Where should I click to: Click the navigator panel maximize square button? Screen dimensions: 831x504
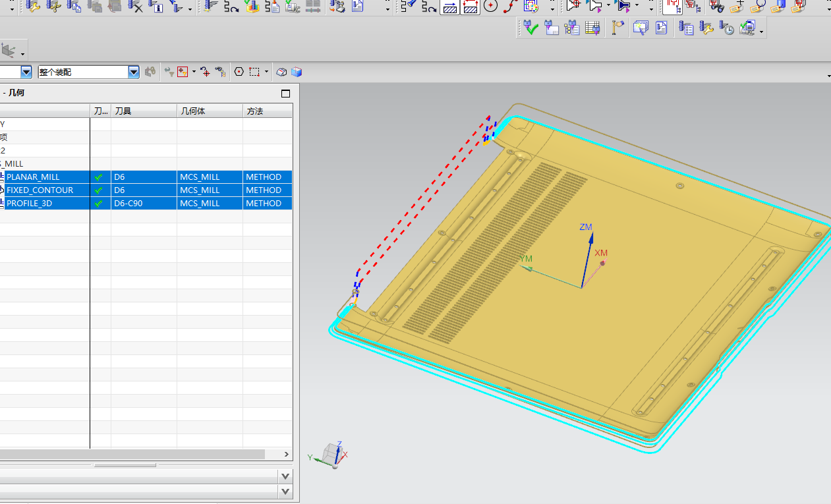pos(285,94)
